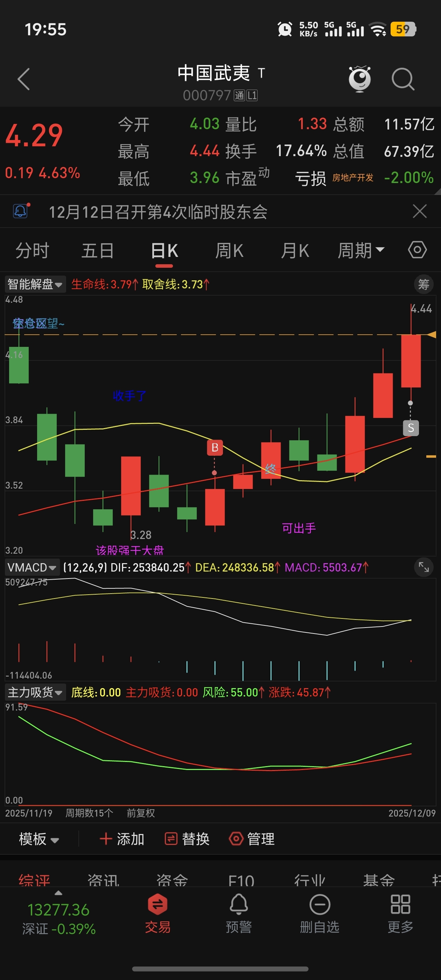Open the 智能解盘 indicator dropdown
Screen dimensions: 441x980
35,284
